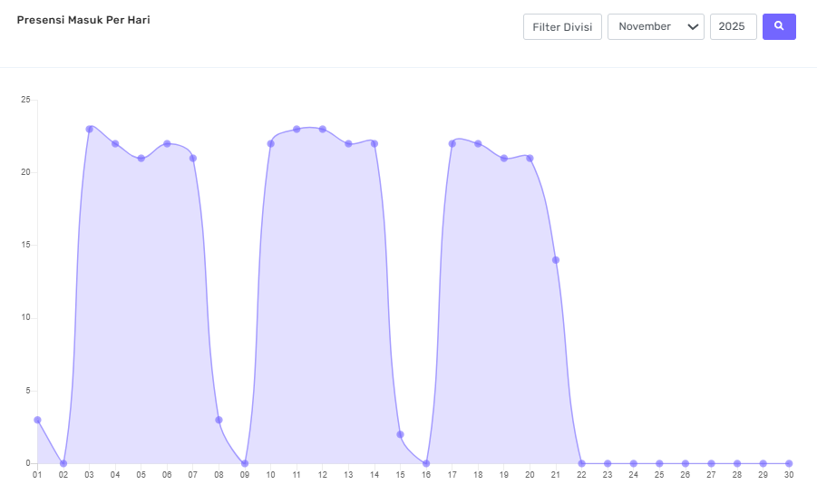Focus the 2025 year input field

[733, 27]
